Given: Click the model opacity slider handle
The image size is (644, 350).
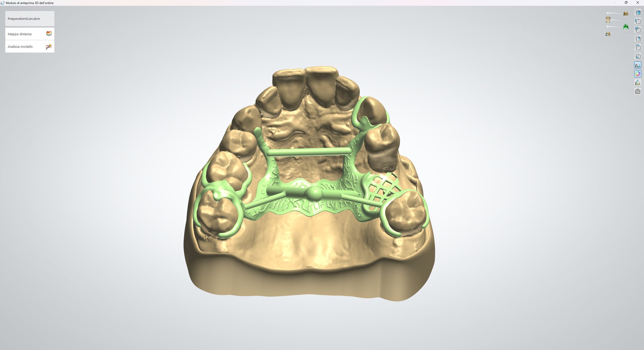Looking at the screenshot, I should 608,12.
